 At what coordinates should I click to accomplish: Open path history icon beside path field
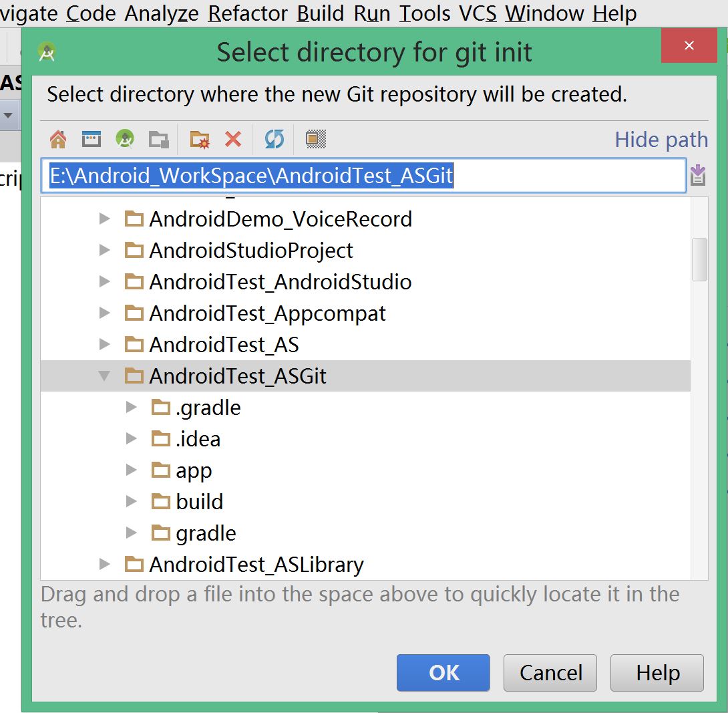pyautogui.click(x=698, y=176)
